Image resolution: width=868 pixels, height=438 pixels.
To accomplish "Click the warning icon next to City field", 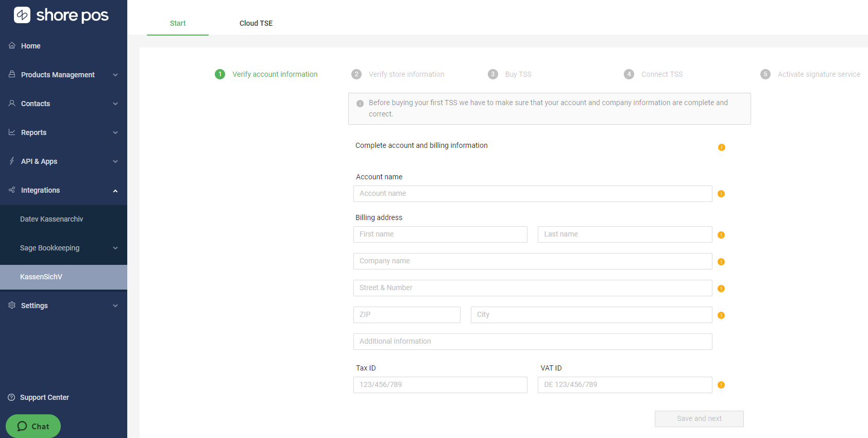I will [x=721, y=315].
